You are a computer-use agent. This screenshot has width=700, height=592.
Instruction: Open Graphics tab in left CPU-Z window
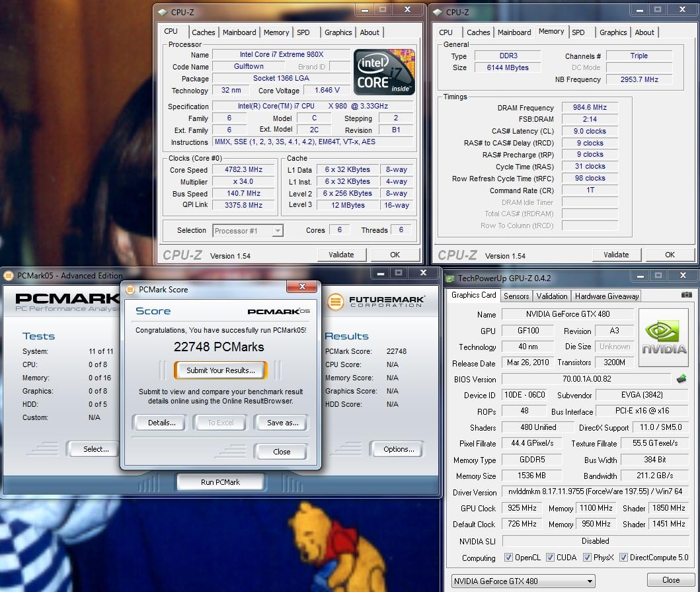(338, 32)
